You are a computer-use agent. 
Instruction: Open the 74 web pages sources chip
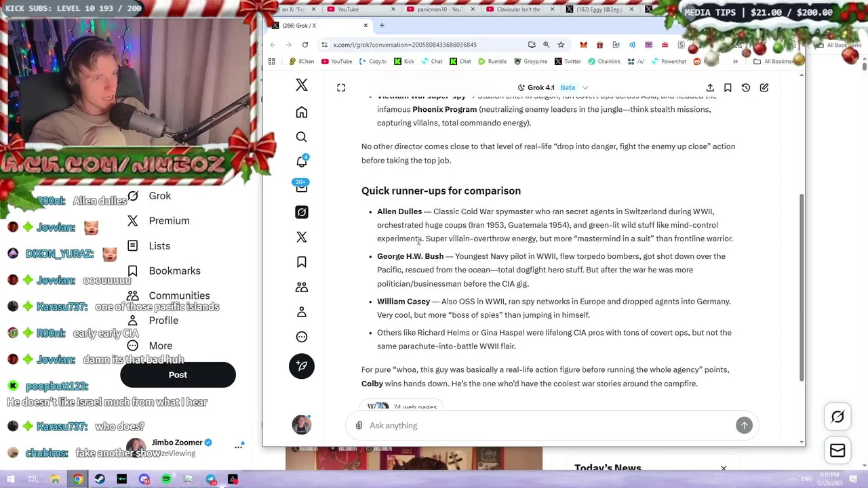(401, 407)
